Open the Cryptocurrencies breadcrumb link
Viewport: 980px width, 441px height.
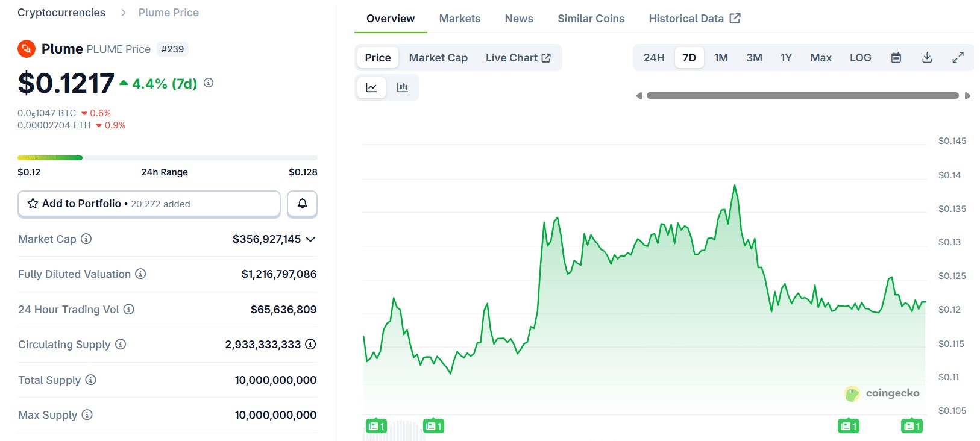(61, 13)
